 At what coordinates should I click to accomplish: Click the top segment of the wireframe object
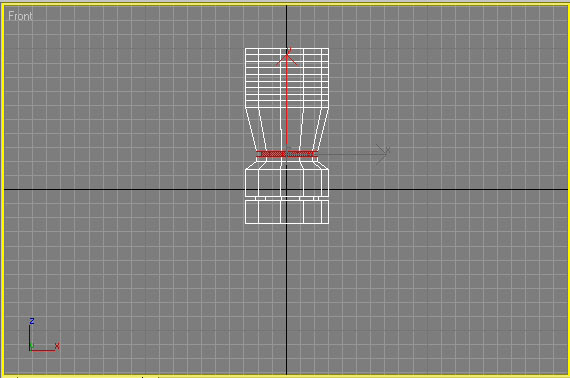(x=287, y=78)
